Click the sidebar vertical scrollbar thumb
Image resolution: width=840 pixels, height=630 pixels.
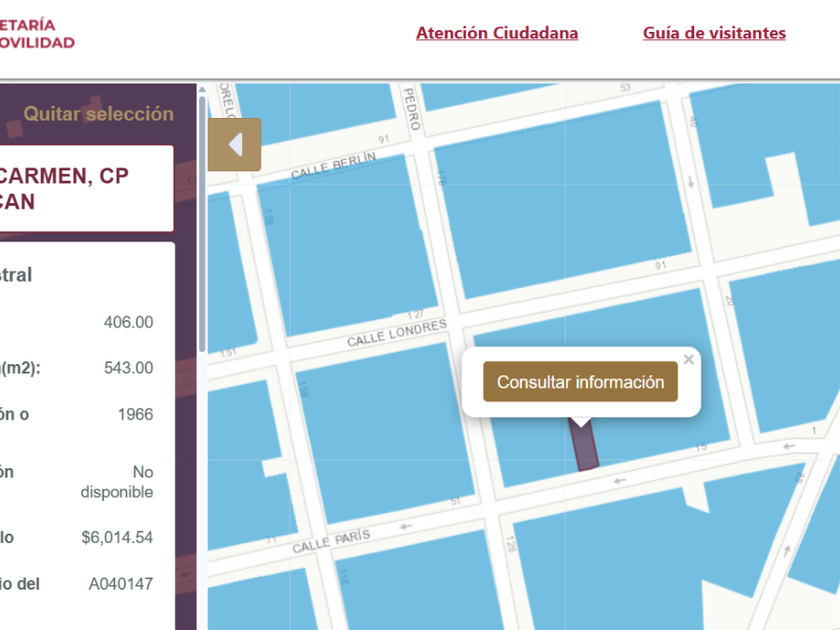[202, 223]
